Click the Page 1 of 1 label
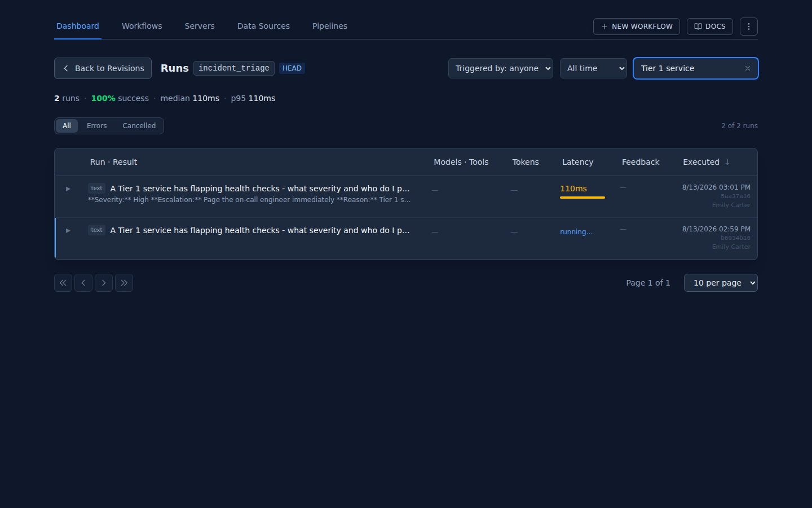This screenshot has width=812, height=508. [x=648, y=283]
